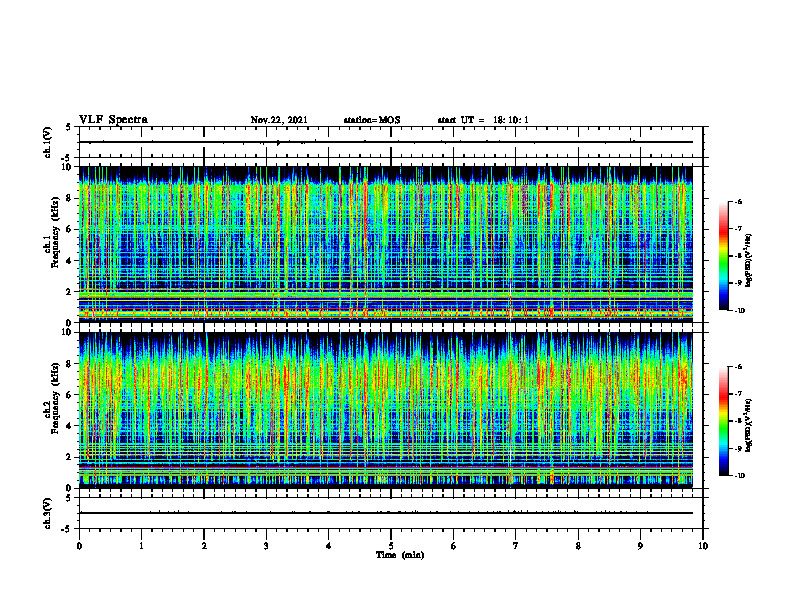792x612 pixels.
Task: Click the "6" minute tick label
Action: [x=454, y=546]
